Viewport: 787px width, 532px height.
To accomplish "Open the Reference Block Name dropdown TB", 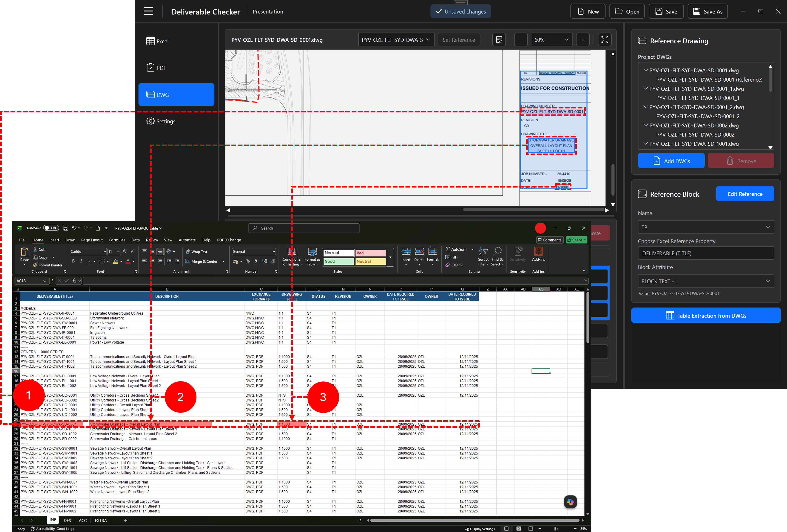I will pos(706,227).
